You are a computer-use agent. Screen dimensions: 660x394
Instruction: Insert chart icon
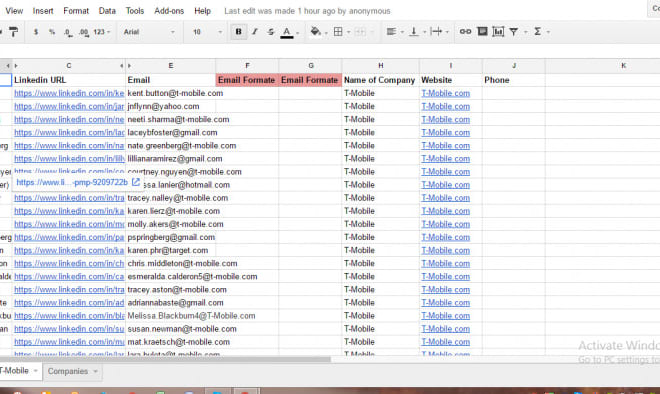coord(498,32)
